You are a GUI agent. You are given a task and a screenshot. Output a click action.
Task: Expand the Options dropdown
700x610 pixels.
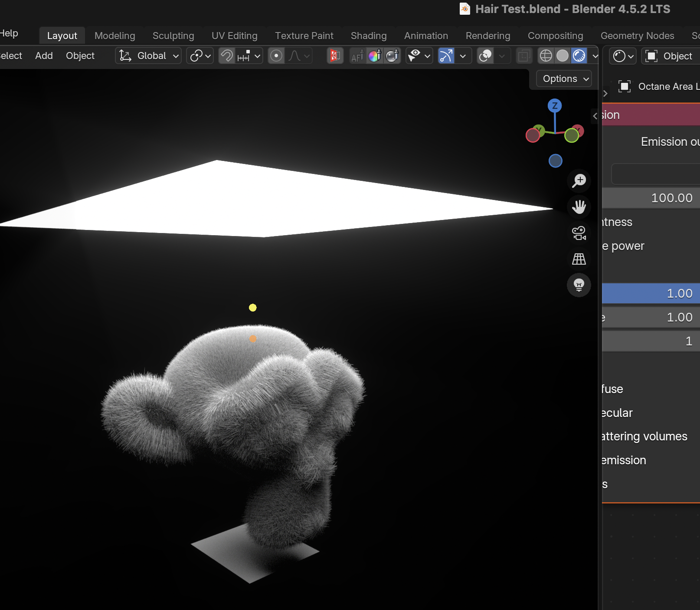coord(564,79)
